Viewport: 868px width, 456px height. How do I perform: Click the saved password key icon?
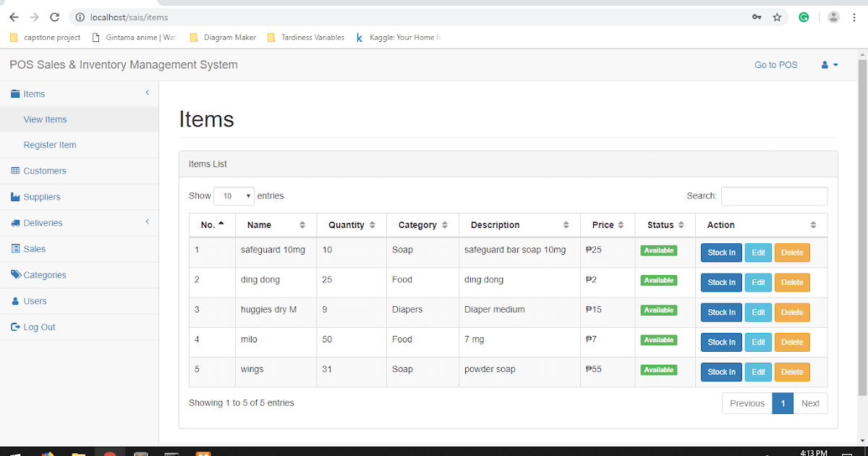pos(757,17)
